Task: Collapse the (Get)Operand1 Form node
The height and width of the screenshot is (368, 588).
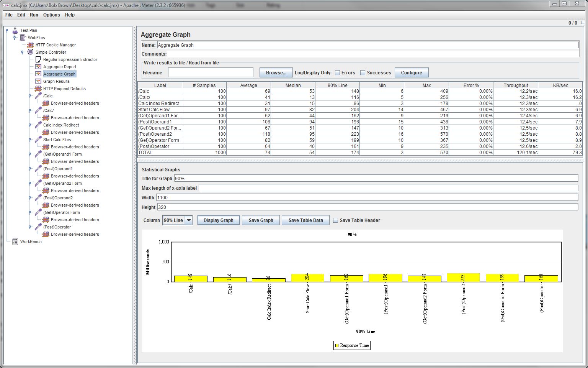Action: (30, 154)
